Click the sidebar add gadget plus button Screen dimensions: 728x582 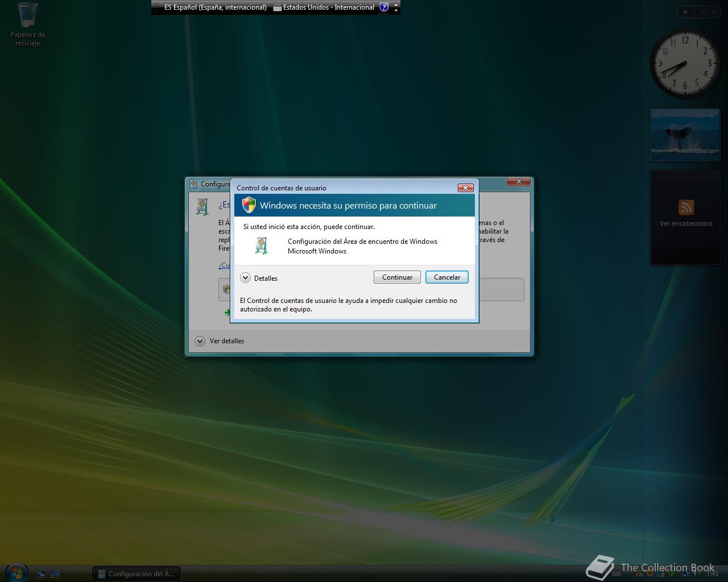coord(685,12)
